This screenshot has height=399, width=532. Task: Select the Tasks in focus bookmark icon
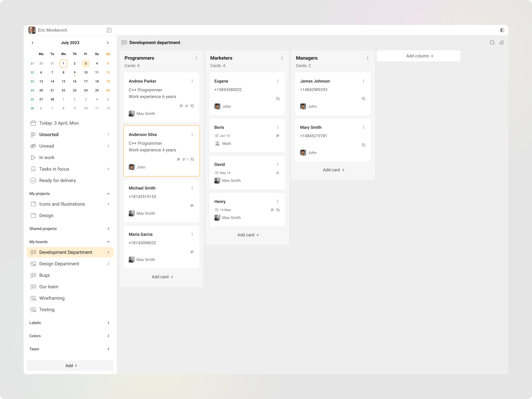[33, 169]
